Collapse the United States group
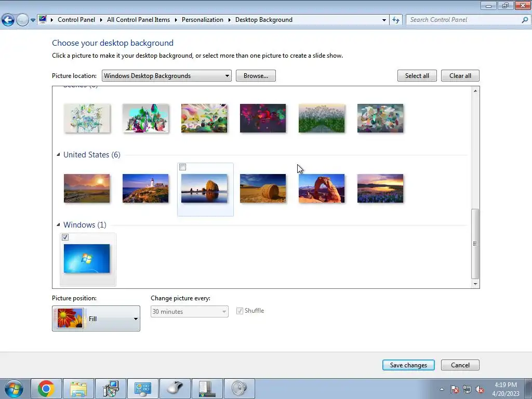 tap(58, 155)
